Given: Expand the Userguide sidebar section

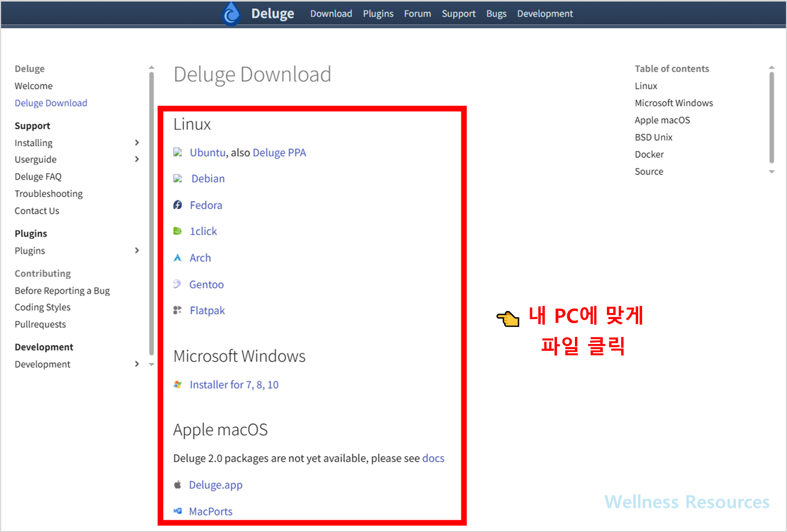Looking at the screenshot, I should (137, 159).
